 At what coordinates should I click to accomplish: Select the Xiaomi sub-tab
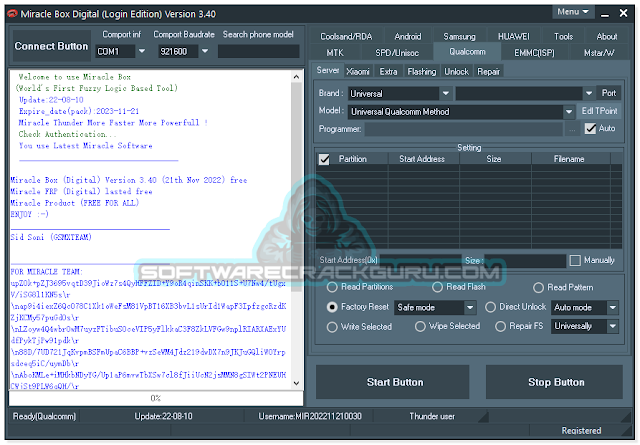[x=358, y=72]
